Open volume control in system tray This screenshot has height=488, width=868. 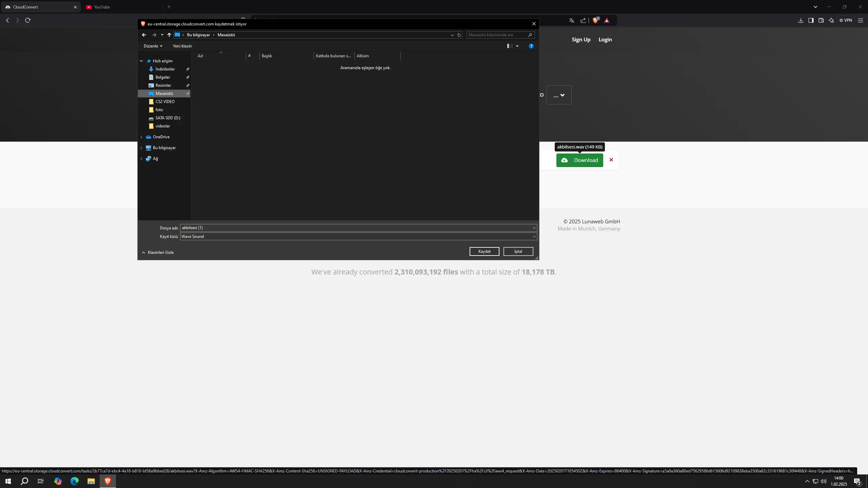[824, 481]
